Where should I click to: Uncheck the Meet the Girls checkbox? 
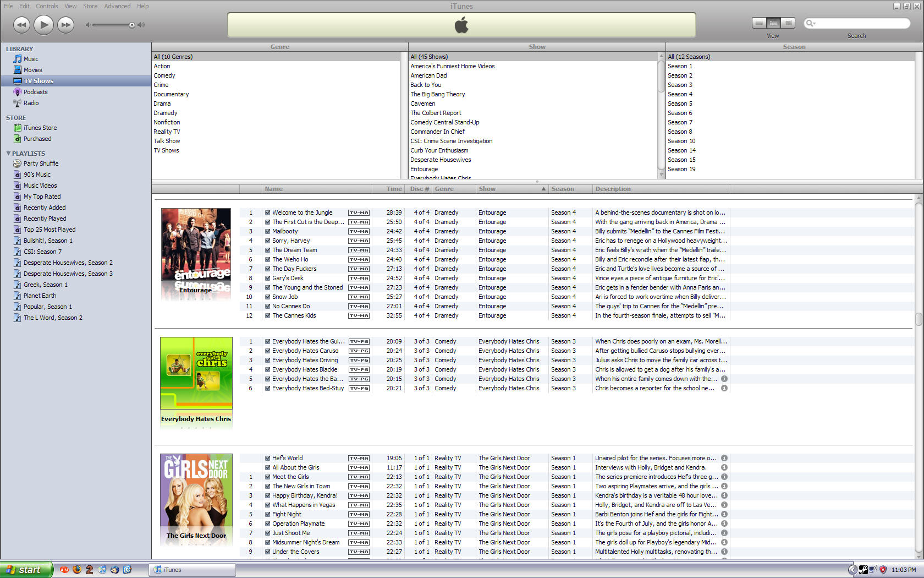[x=267, y=477]
